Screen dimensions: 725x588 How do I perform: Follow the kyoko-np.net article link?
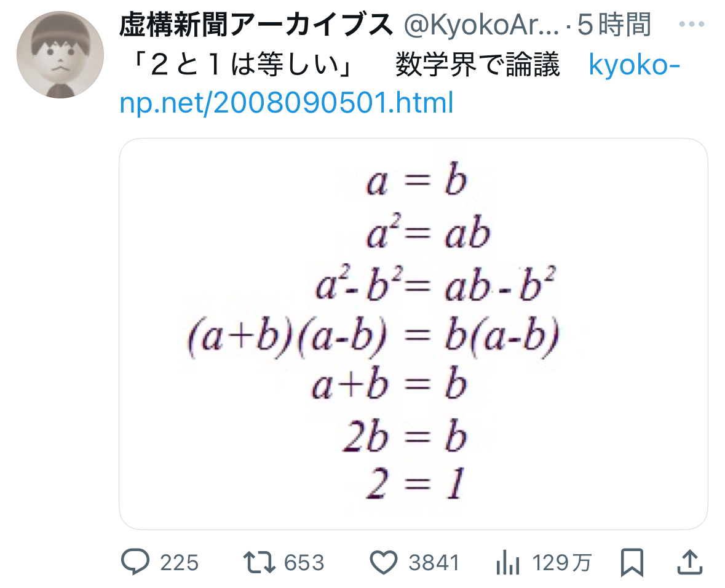click(287, 103)
